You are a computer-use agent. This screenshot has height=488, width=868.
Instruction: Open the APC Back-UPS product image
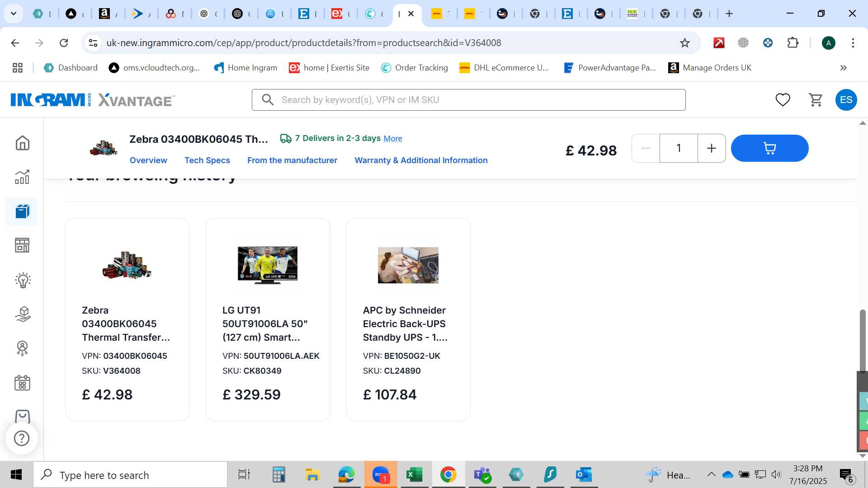coord(408,265)
